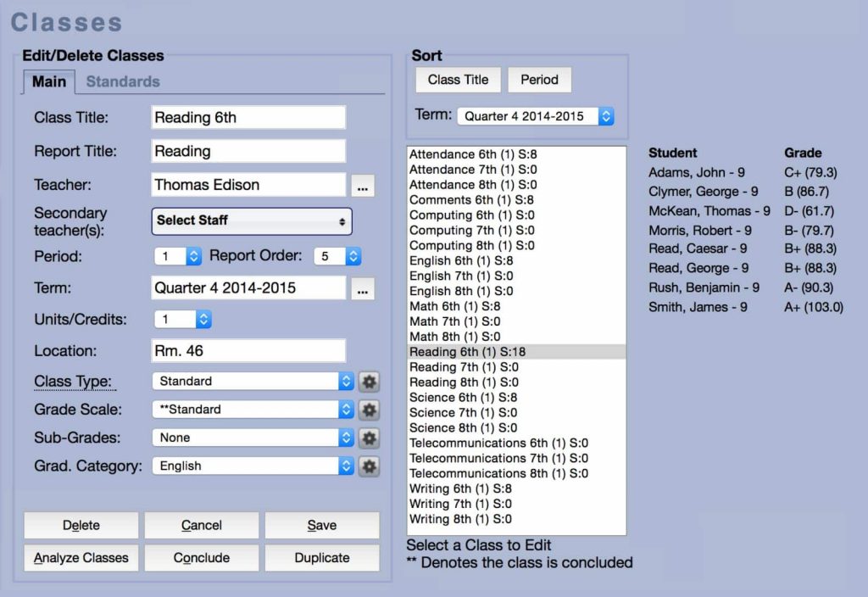Select the Main tab
Viewport: 868px width, 597px height.
48,82
